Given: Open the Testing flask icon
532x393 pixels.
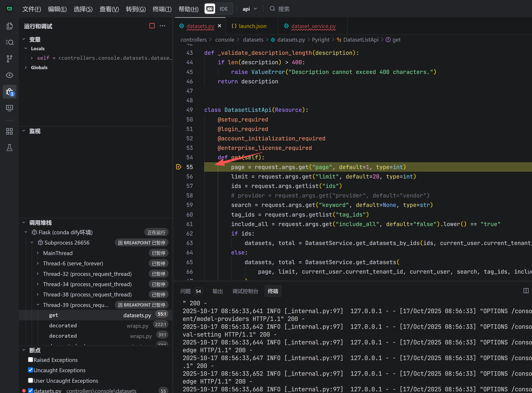Looking at the screenshot, I should (9, 148).
